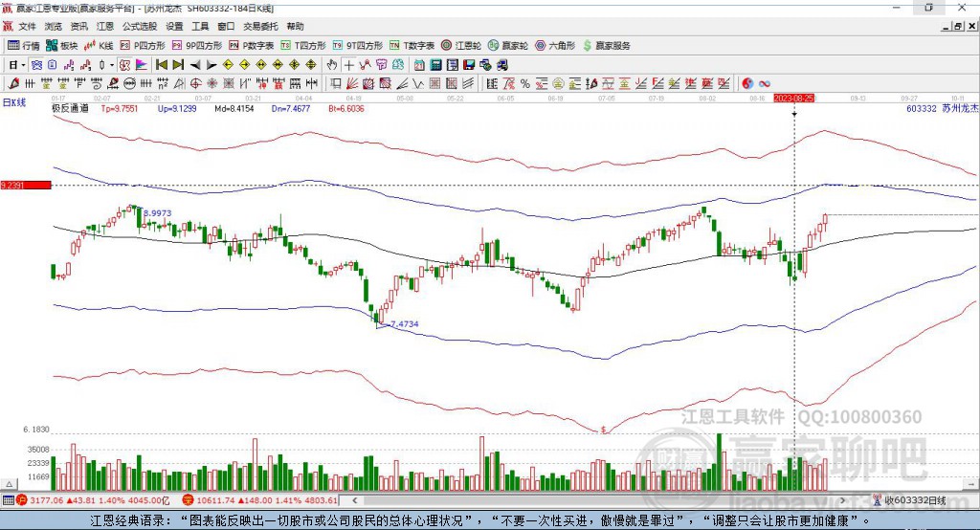980x530 pixels.
Task: Toggle the 极反 indicator button
Action: 125,65
